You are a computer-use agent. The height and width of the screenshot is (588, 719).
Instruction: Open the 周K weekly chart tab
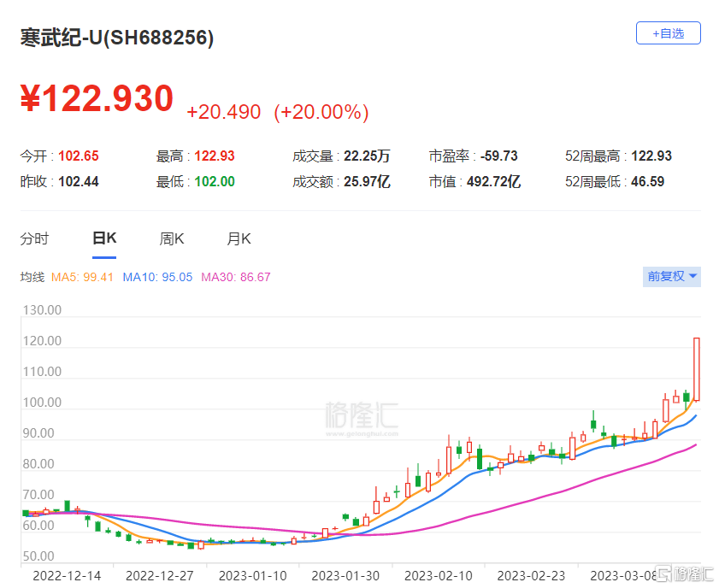click(172, 238)
